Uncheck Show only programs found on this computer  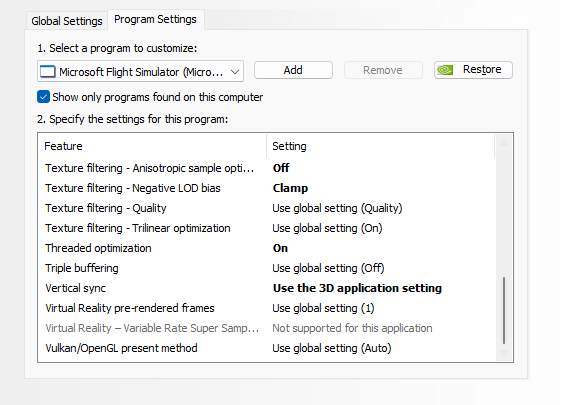point(43,97)
